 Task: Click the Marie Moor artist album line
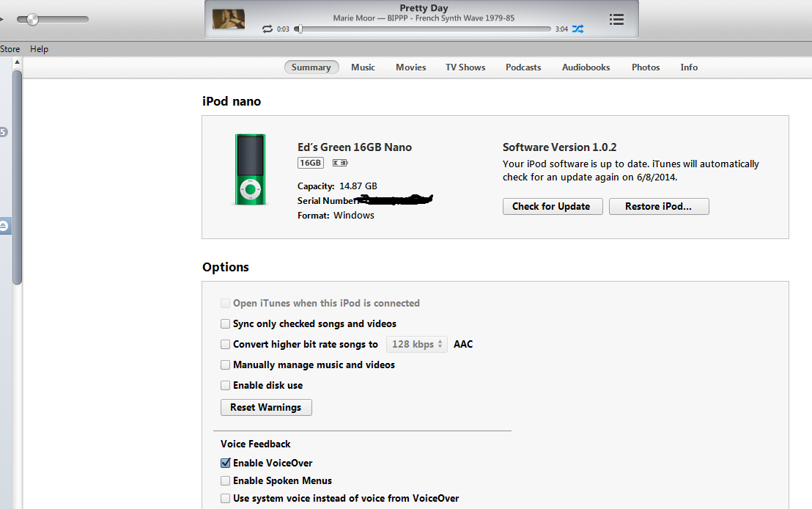tap(424, 18)
